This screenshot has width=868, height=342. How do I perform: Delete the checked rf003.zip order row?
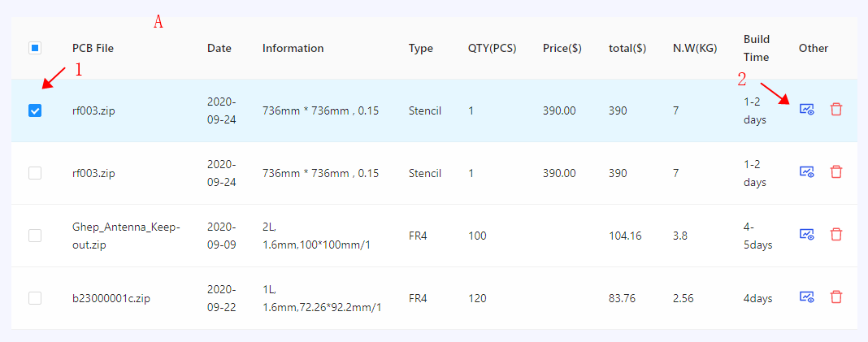[836, 109]
